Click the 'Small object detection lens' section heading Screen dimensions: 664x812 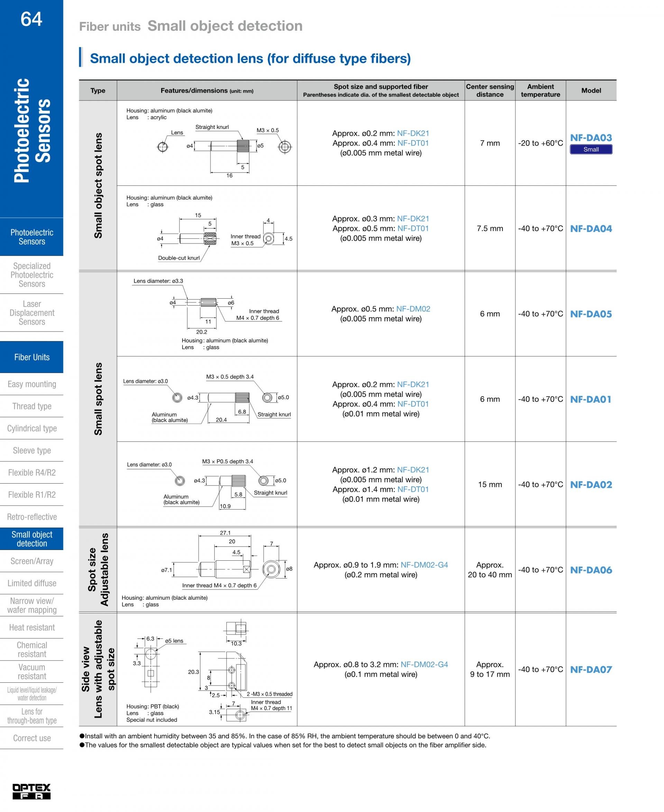pos(250,58)
